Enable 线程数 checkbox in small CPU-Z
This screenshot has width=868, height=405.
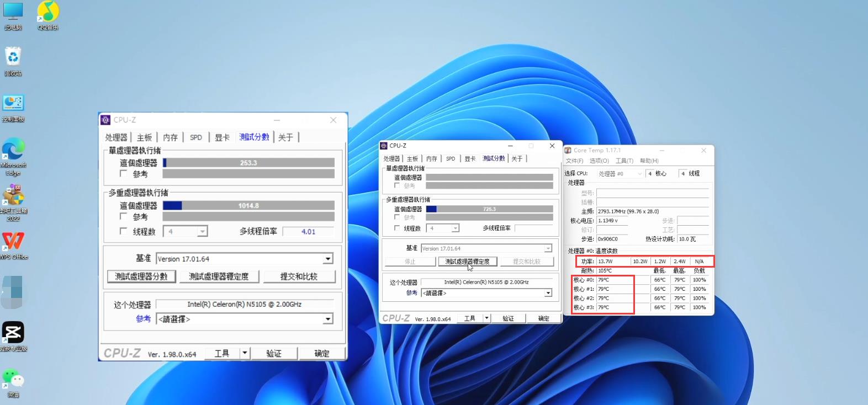coord(397,228)
